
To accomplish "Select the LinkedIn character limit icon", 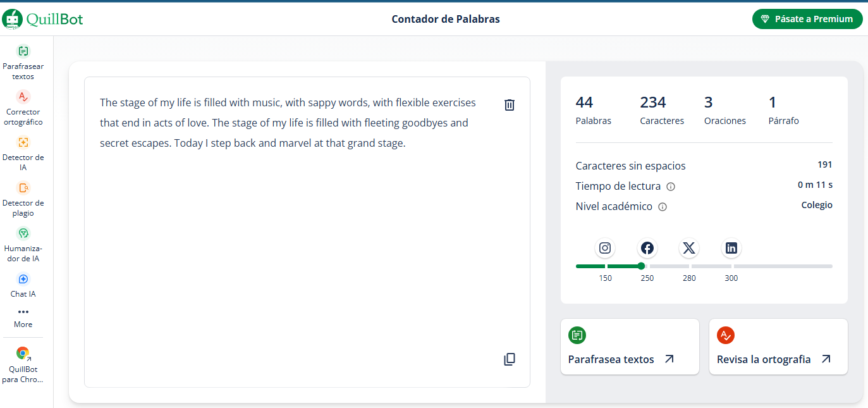I will tap(731, 248).
